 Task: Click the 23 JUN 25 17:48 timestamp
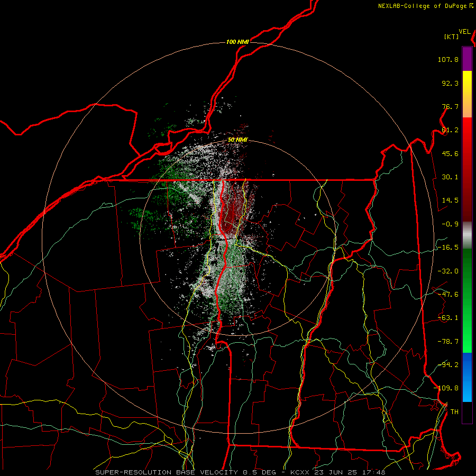click(x=350, y=472)
